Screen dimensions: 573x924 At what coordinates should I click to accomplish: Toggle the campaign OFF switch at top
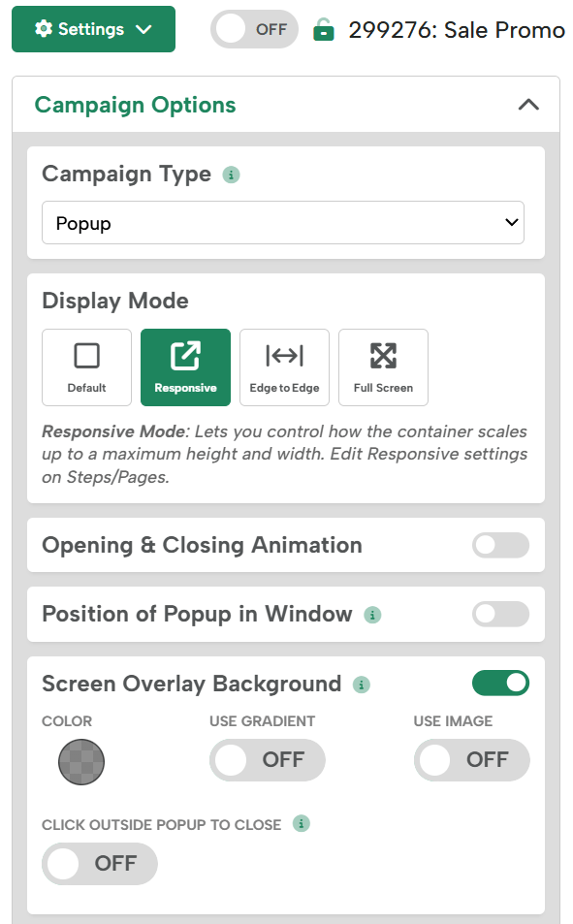[254, 29]
